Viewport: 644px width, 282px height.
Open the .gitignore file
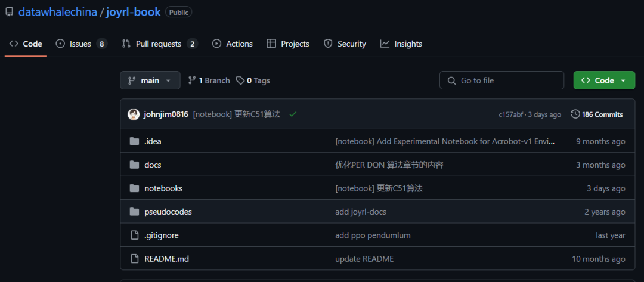162,235
